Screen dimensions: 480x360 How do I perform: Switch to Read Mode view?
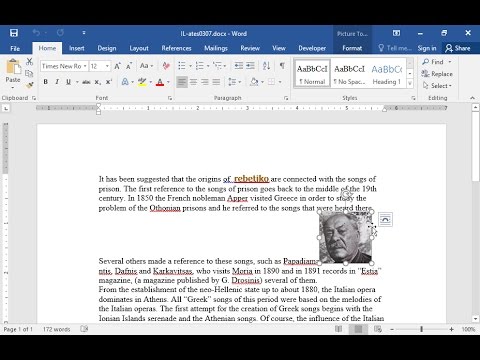[x=338, y=329]
